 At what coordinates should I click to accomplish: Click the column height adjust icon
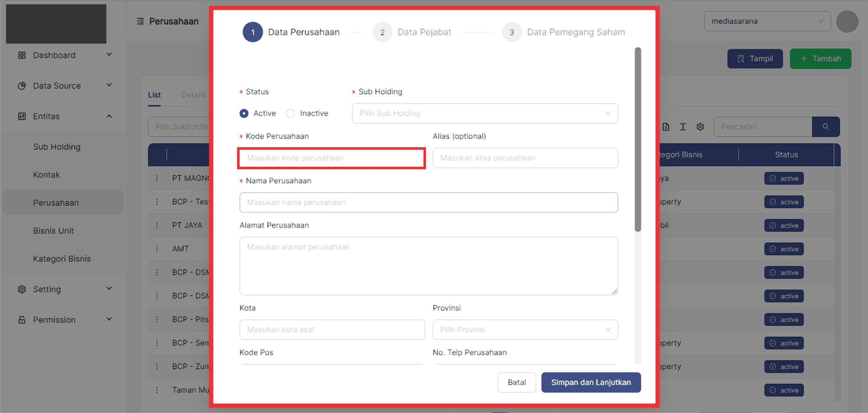coord(683,127)
